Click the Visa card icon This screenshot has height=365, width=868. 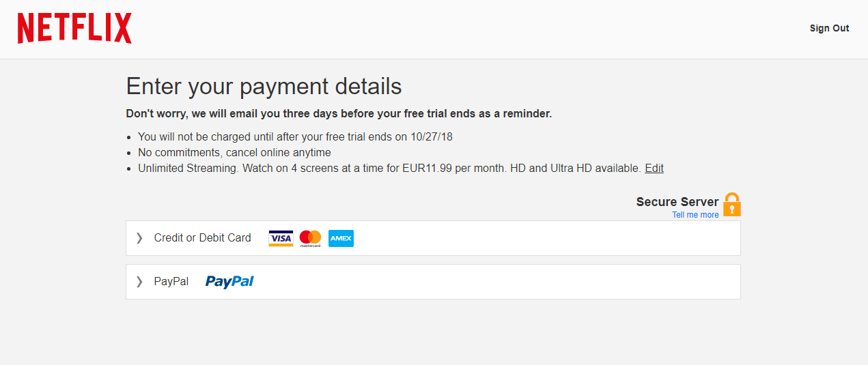pos(281,238)
